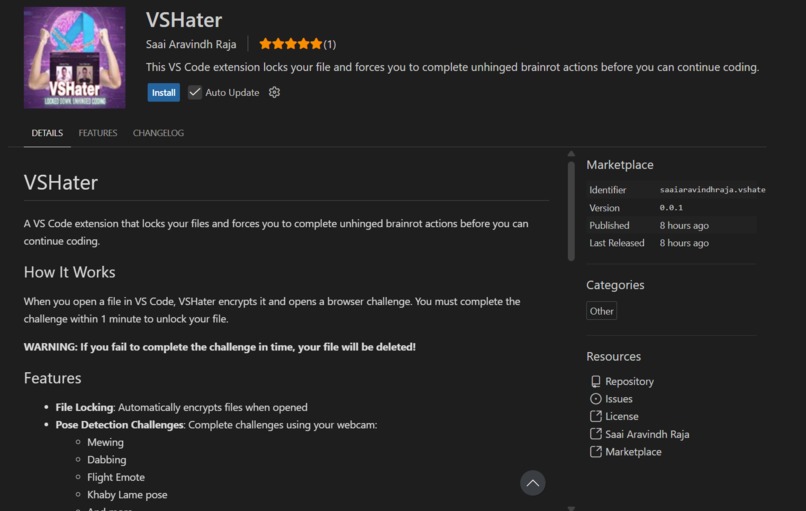
Task: Open the Marketplace resource link
Action: (x=633, y=452)
